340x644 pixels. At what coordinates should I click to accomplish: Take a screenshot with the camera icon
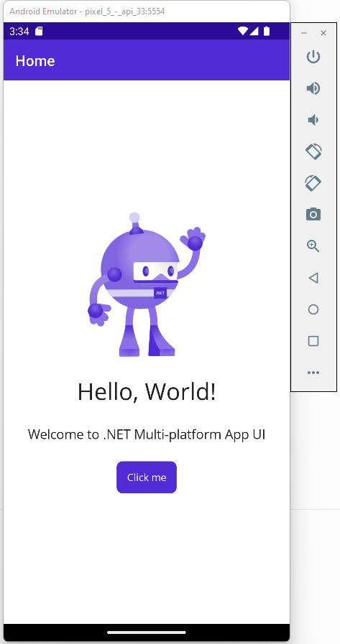point(313,215)
